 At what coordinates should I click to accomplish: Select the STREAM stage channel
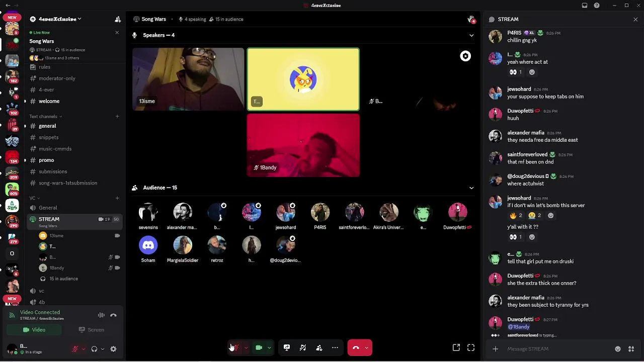(x=74, y=222)
